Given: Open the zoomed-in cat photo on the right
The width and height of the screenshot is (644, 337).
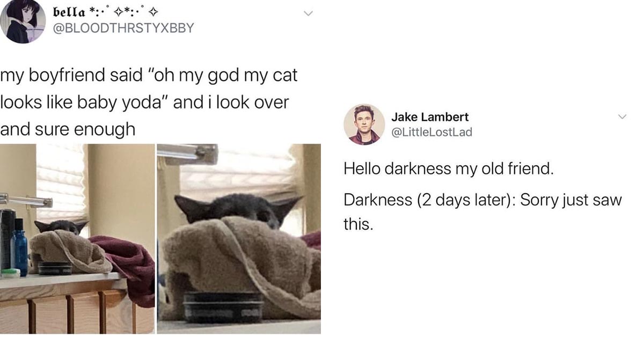Looking at the screenshot, I should pyautogui.click(x=239, y=239).
